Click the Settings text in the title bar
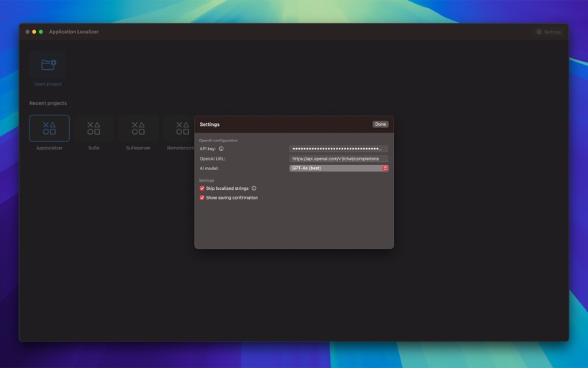588x368 pixels. point(553,32)
